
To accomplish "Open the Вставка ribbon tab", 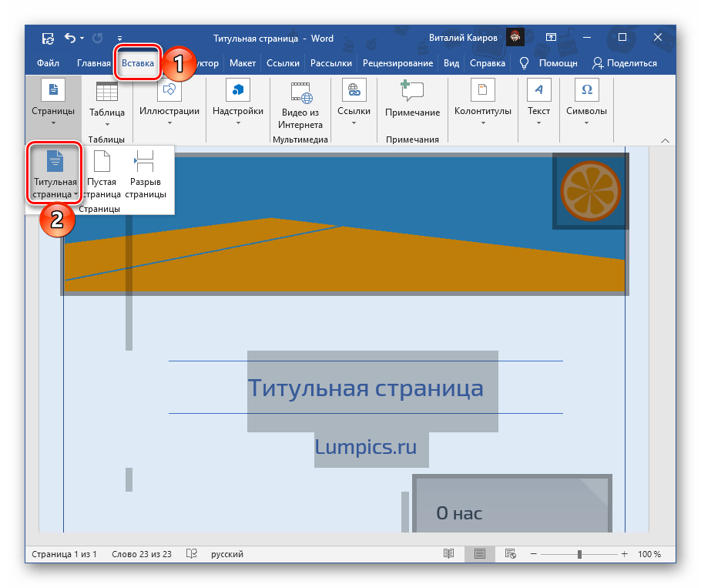I will [x=138, y=64].
